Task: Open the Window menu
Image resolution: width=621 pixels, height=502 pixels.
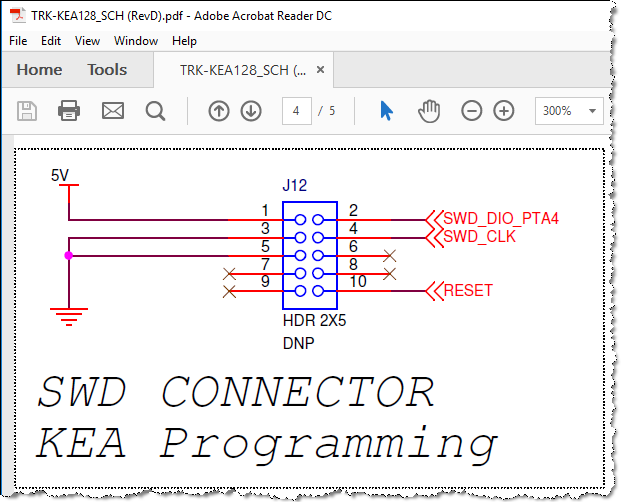Action: pos(136,41)
